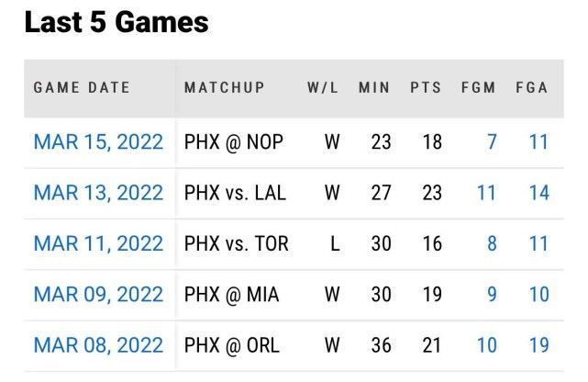The height and width of the screenshot is (382, 588).
Task: Click FGM value 9 for PHX @ MIA
Action: tap(492, 295)
